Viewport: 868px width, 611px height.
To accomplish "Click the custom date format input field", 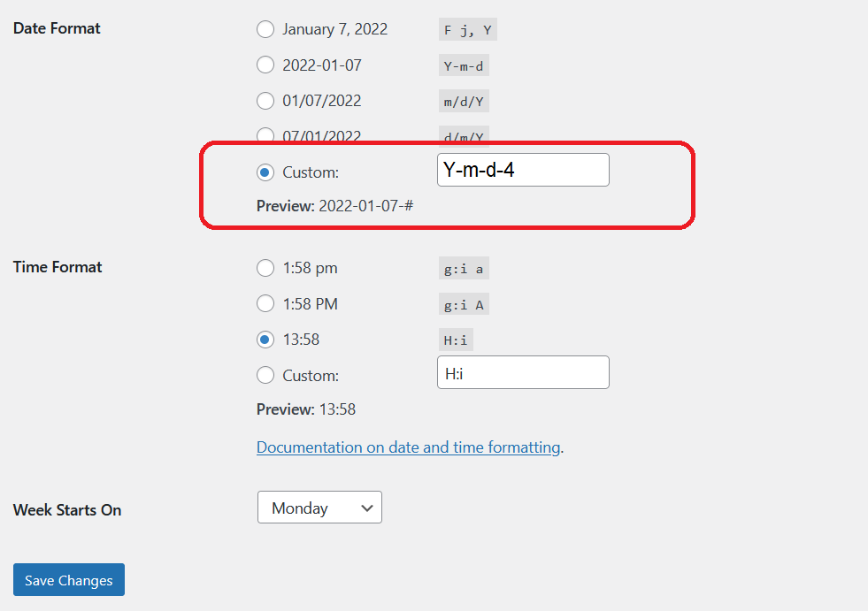I will (x=522, y=170).
